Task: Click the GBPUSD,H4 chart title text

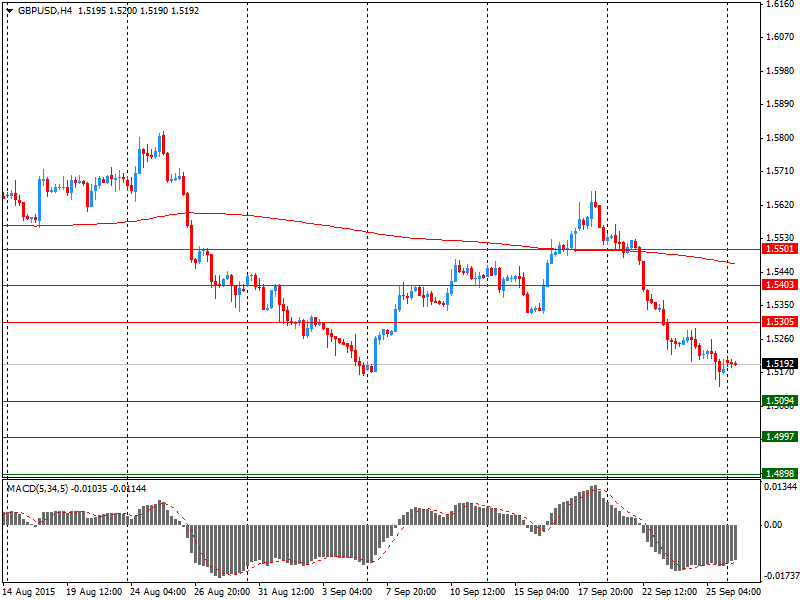Action: coord(45,11)
